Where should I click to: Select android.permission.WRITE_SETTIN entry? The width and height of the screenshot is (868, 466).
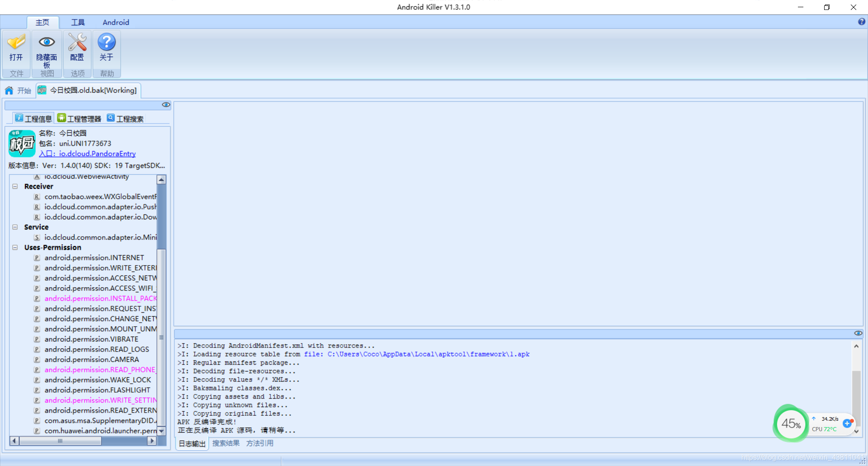101,400
